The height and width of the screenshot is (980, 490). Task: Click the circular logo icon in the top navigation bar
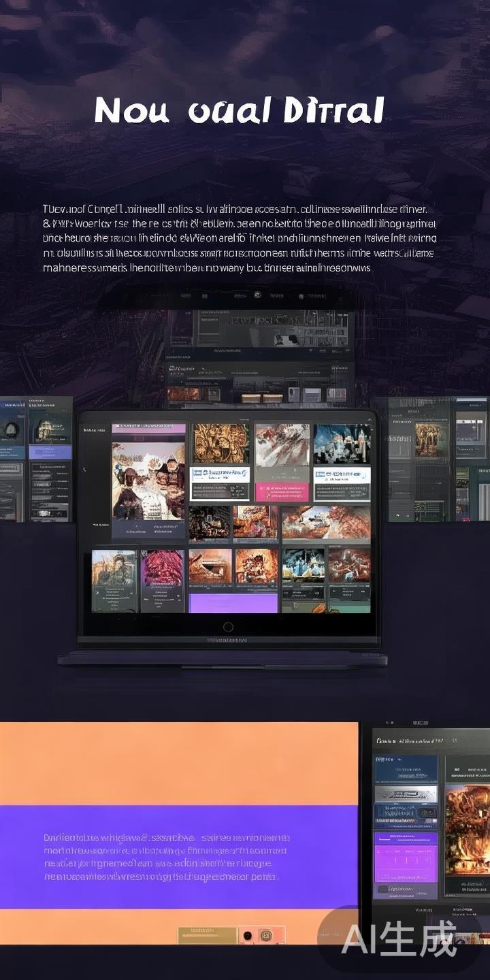tap(258, 295)
